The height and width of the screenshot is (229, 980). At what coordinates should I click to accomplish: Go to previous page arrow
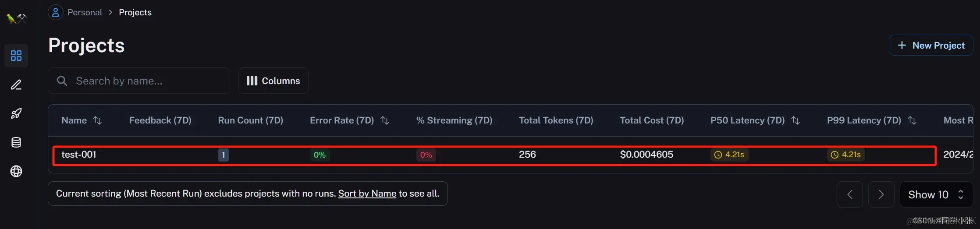(849, 194)
